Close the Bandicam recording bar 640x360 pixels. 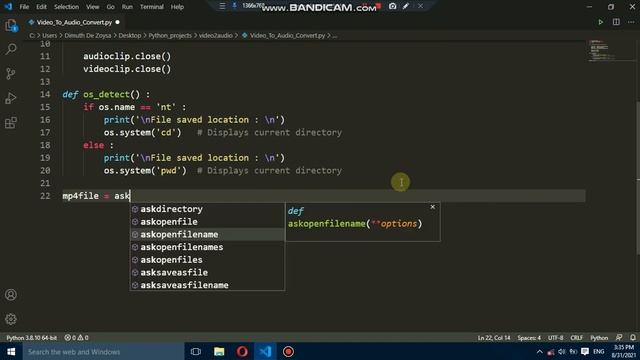420,6
